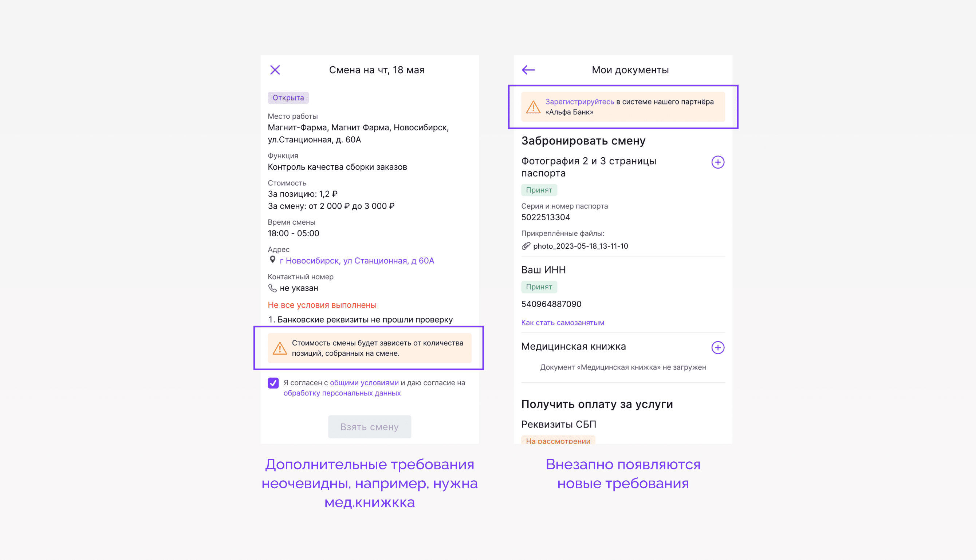Open attached file photo_2023-05-18_13-11-10
Image resolution: width=976 pixels, height=560 pixels.
point(580,246)
